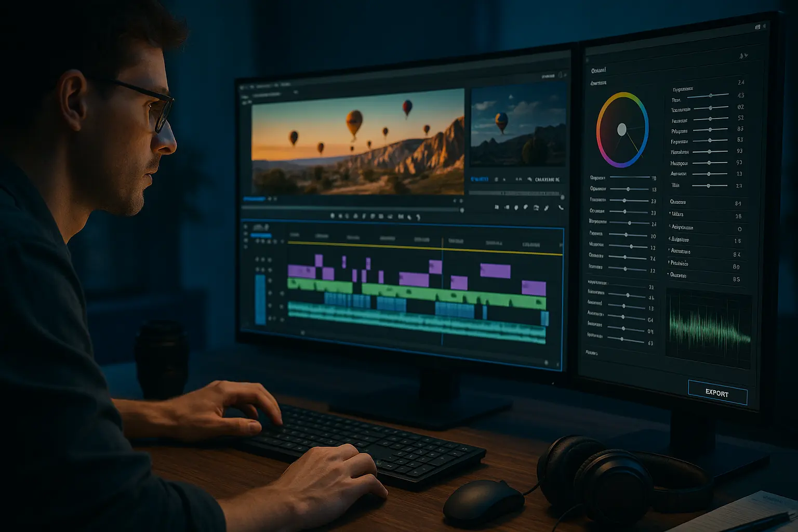Click the yellow work area bar above tracks
Image resolution: width=798 pixels, height=532 pixels.
(425, 248)
